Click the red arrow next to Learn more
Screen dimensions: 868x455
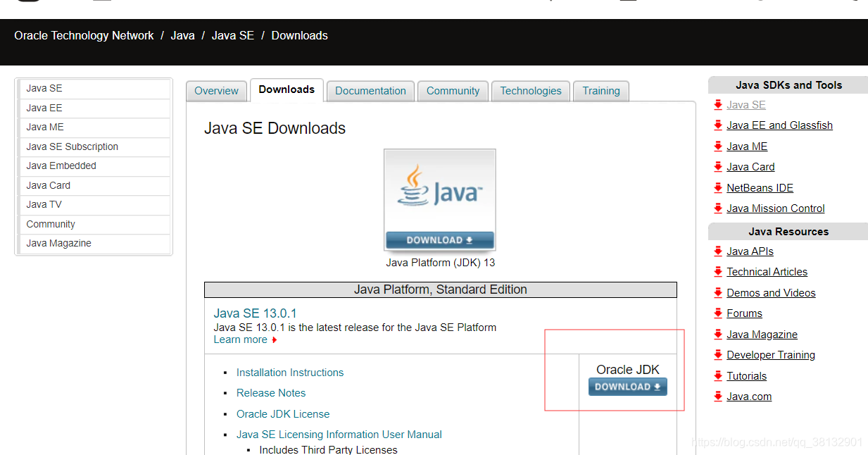point(275,340)
